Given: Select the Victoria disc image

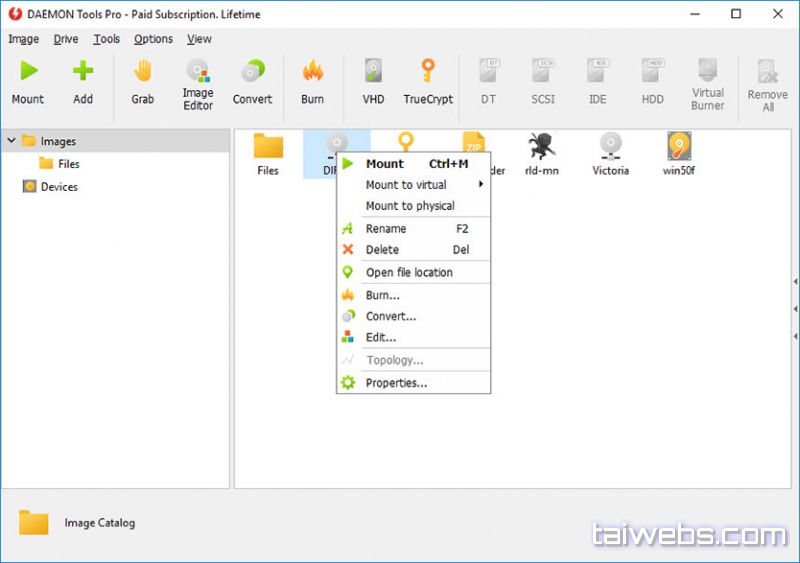Looking at the screenshot, I should click(x=610, y=154).
